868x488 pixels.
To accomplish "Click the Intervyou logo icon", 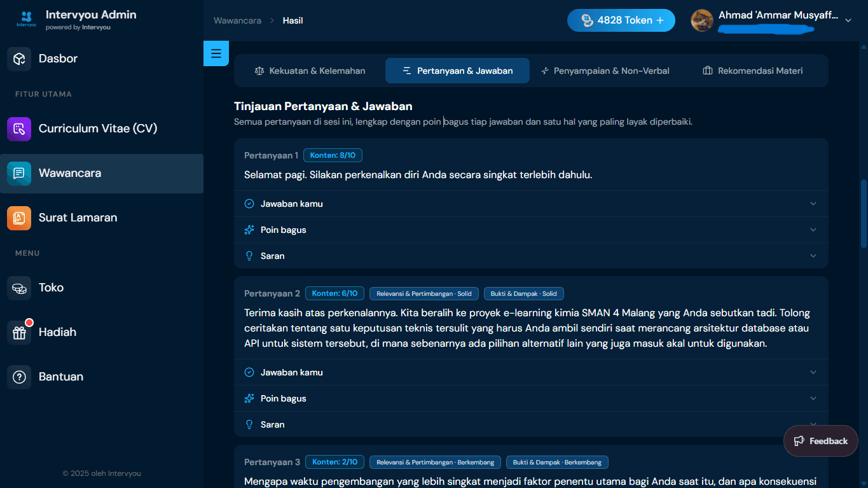I will pyautogui.click(x=26, y=19).
